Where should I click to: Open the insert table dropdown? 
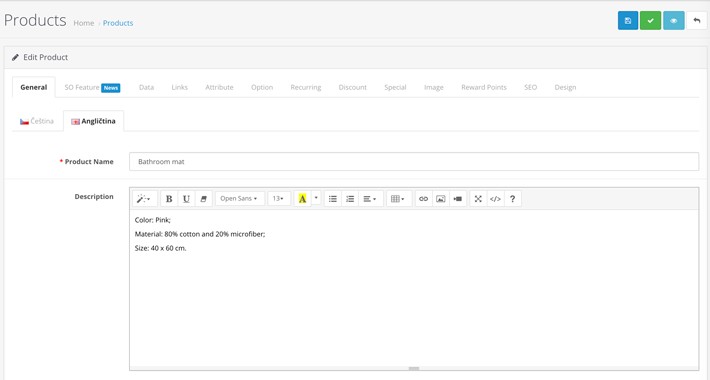[398, 198]
